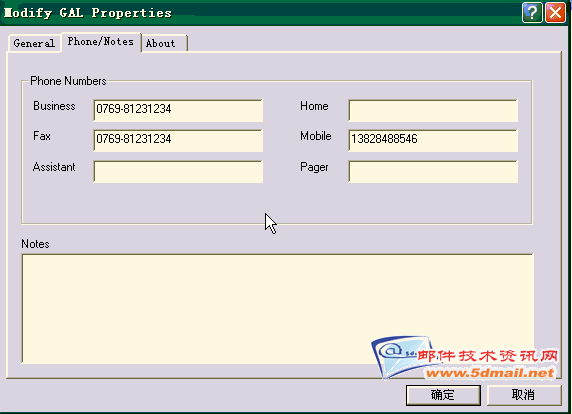Select the Phone/Notes tab
This screenshot has width=572, height=414.
tap(101, 42)
